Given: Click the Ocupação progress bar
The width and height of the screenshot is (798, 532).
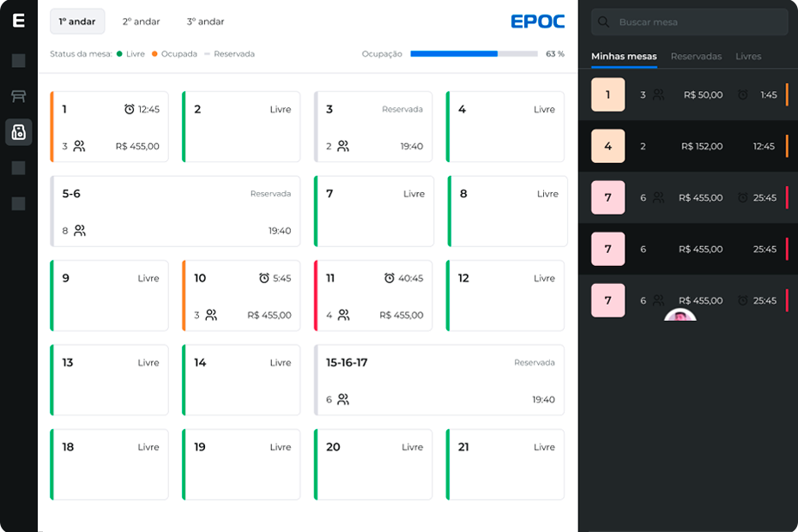Looking at the screenshot, I should point(474,54).
